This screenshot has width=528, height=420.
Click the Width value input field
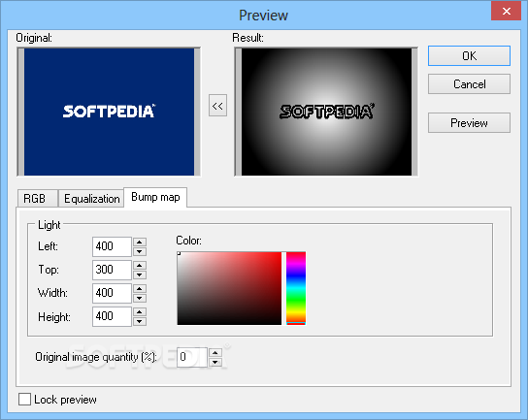[x=112, y=293]
